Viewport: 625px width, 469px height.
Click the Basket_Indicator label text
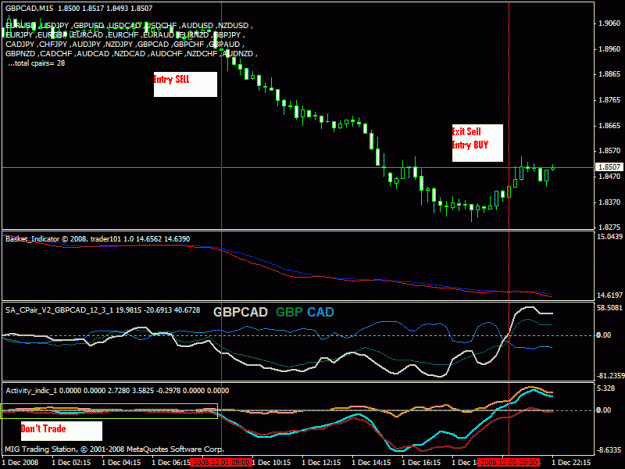(98, 239)
